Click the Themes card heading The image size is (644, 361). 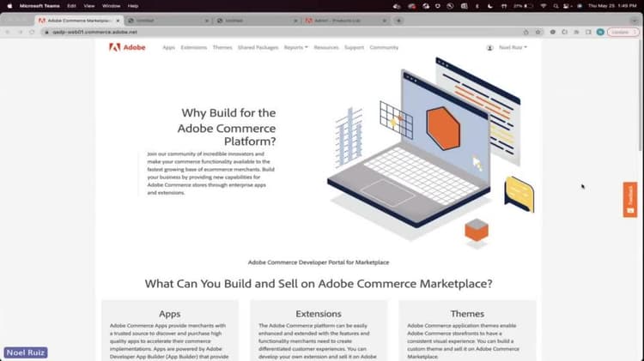click(467, 314)
